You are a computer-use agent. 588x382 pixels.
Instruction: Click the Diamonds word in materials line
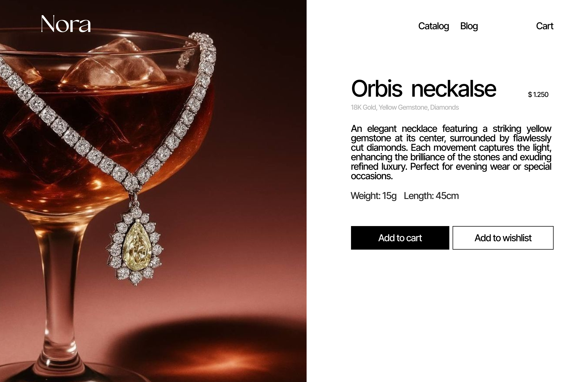click(444, 107)
